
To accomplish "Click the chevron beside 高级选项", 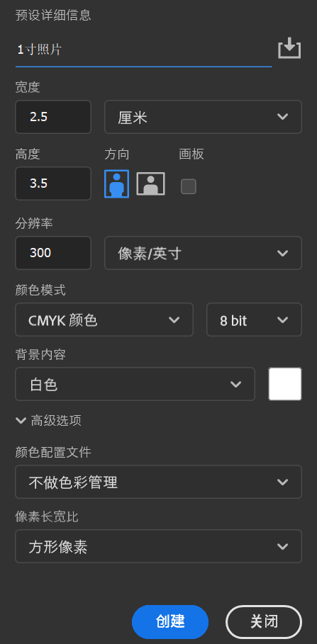I will (x=21, y=421).
